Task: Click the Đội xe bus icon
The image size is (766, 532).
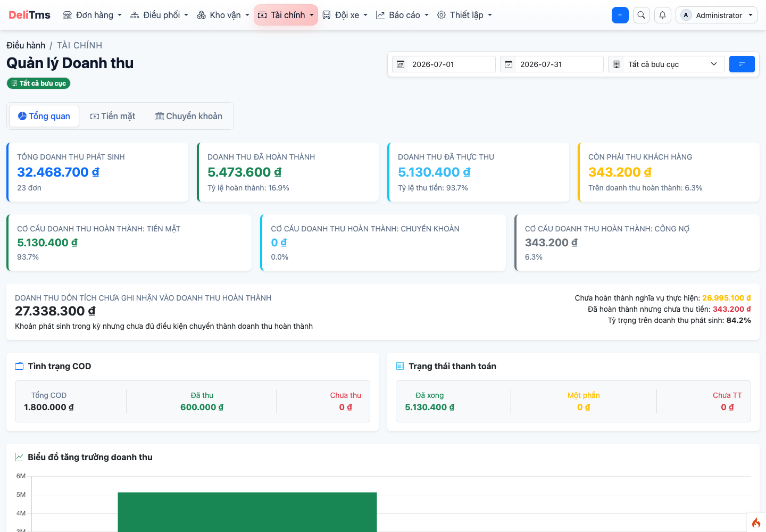Action: [x=327, y=15]
